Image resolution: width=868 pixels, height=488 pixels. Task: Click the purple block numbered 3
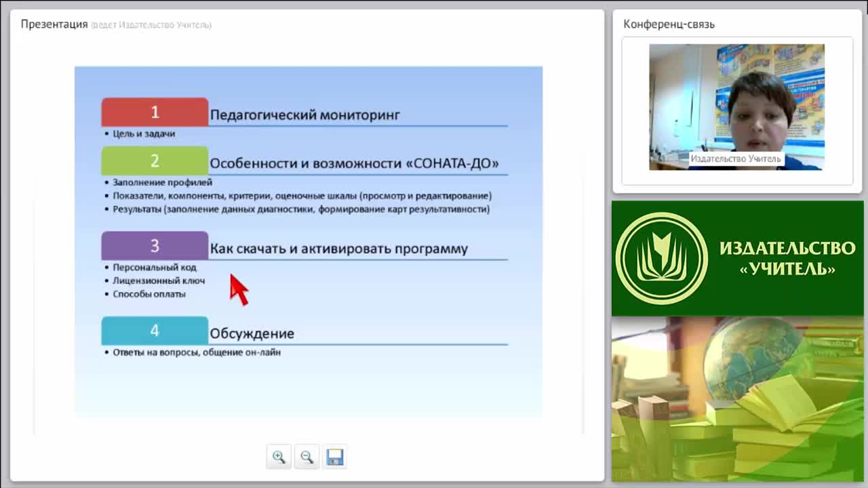[x=155, y=246]
